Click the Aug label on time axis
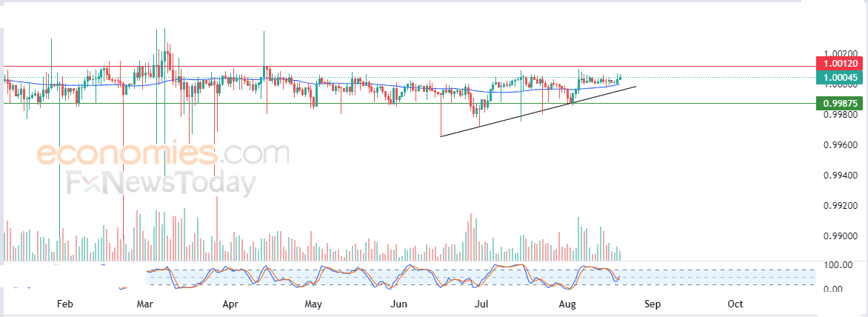This screenshot has height=317, width=868. pyautogui.click(x=567, y=304)
